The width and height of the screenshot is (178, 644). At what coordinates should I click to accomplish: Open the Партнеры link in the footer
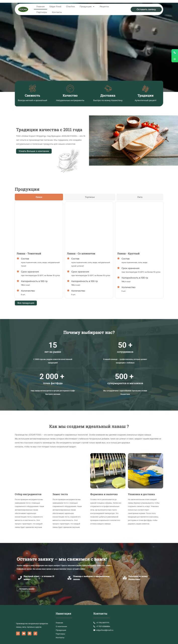(60, 634)
